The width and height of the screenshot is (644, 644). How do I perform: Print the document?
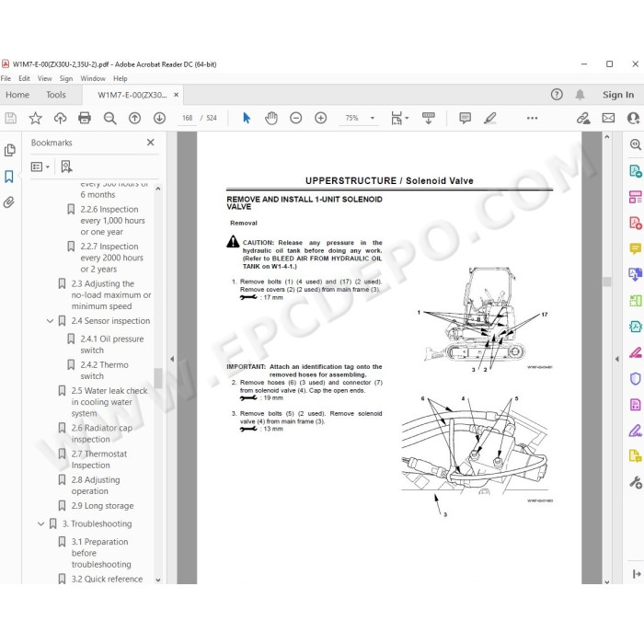[85, 119]
